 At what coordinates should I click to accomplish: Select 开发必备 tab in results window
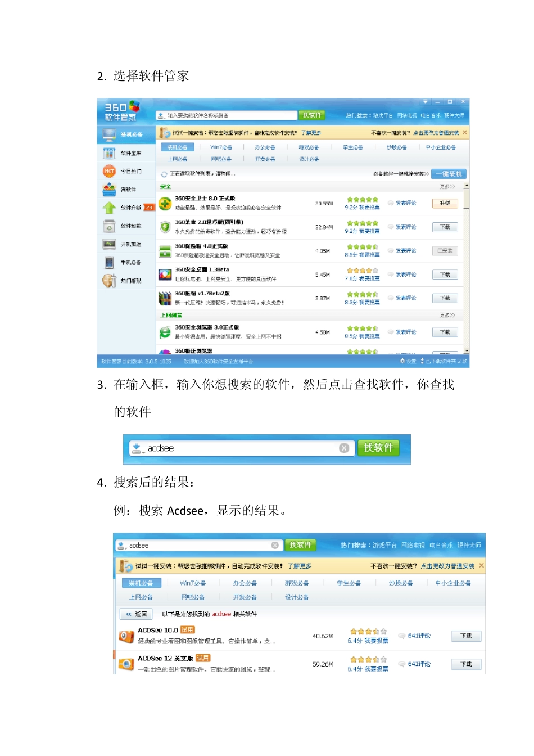point(245,597)
